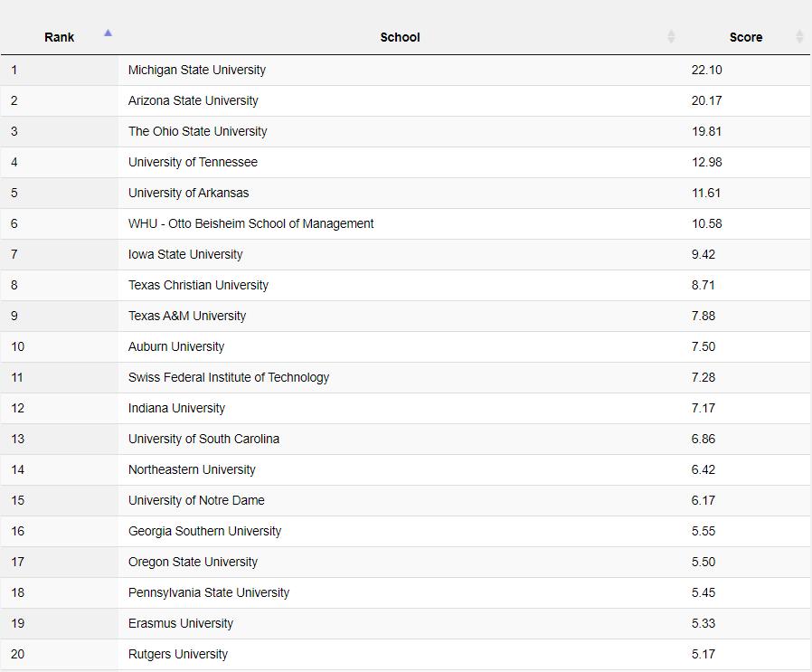812x672 pixels.
Task: Select the Iowa State University cell
Action: tap(185, 255)
